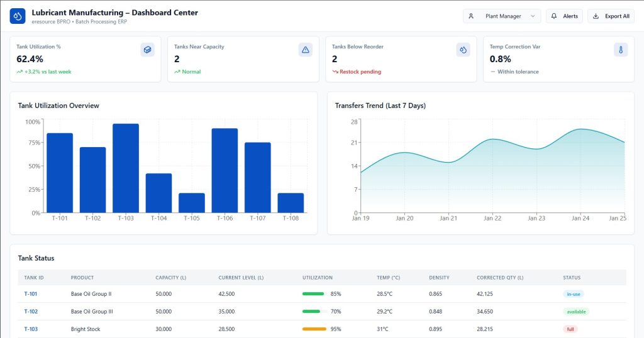Screen dimensions: 644x338
Task: Select the T-103 tank ID link
Action: (31, 329)
